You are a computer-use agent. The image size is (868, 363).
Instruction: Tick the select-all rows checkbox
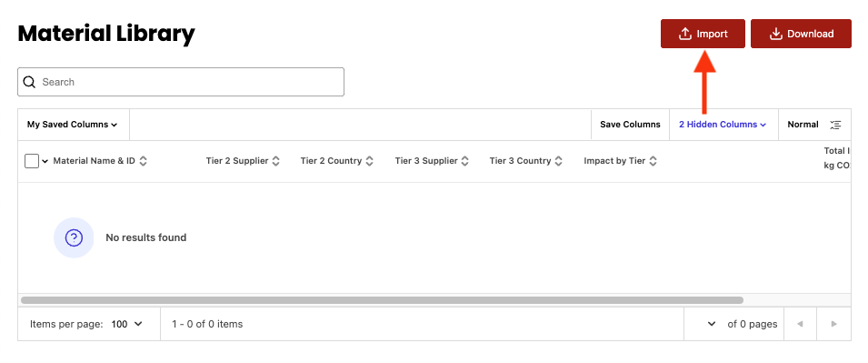click(x=32, y=161)
